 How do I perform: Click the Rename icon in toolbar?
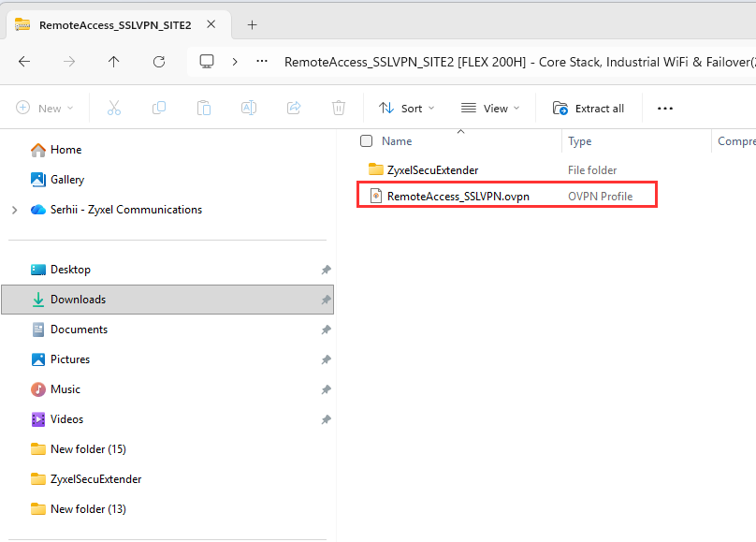tap(249, 108)
